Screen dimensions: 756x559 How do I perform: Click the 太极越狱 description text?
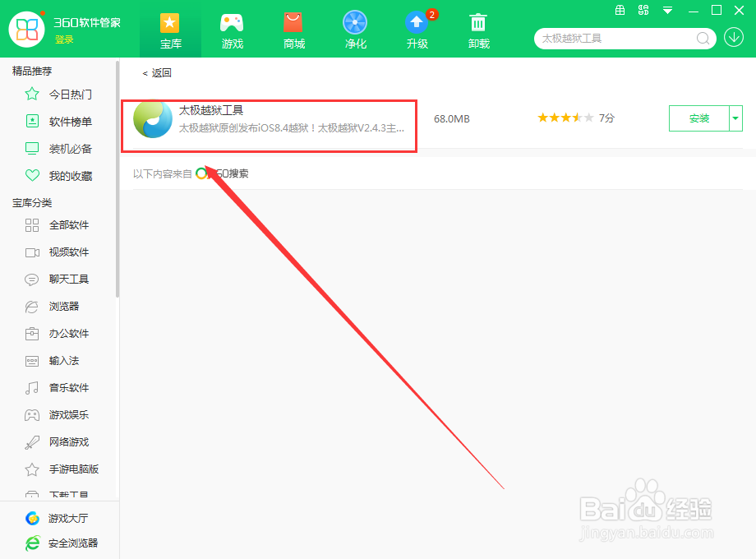coord(292,127)
